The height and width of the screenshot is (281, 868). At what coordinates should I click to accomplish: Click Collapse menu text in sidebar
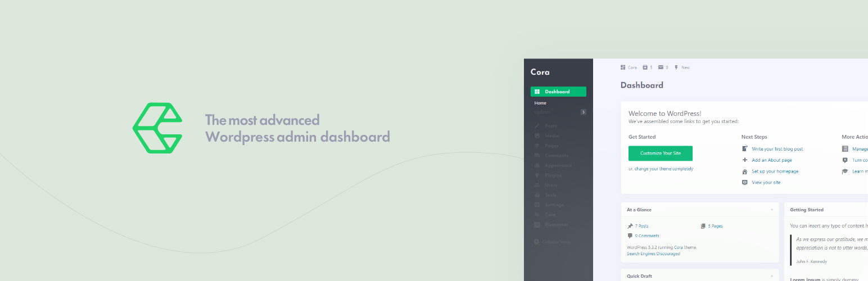click(x=556, y=242)
